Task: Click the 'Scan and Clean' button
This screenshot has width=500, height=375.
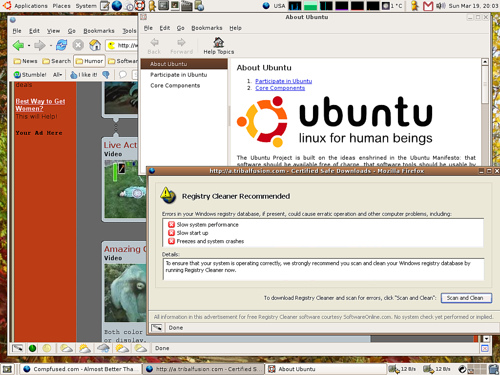Action: click(466, 298)
